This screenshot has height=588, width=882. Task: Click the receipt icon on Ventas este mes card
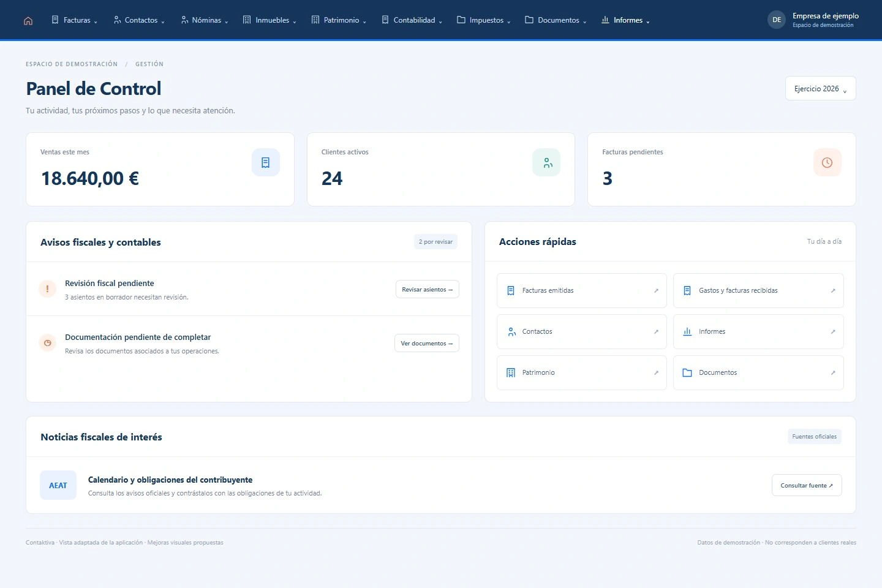click(266, 162)
